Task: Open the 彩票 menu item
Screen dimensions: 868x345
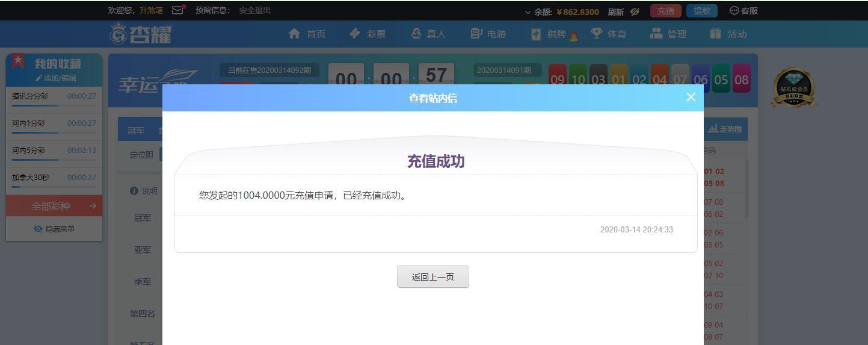Action: coord(377,34)
